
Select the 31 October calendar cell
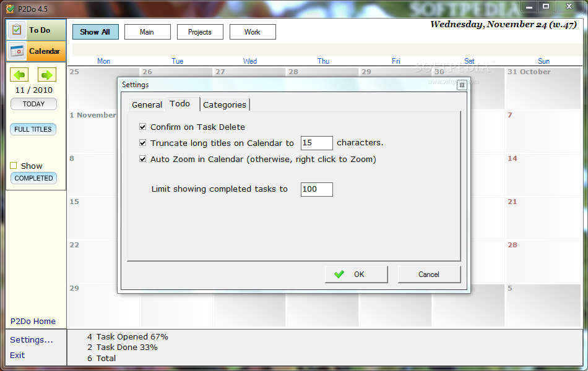543,88
